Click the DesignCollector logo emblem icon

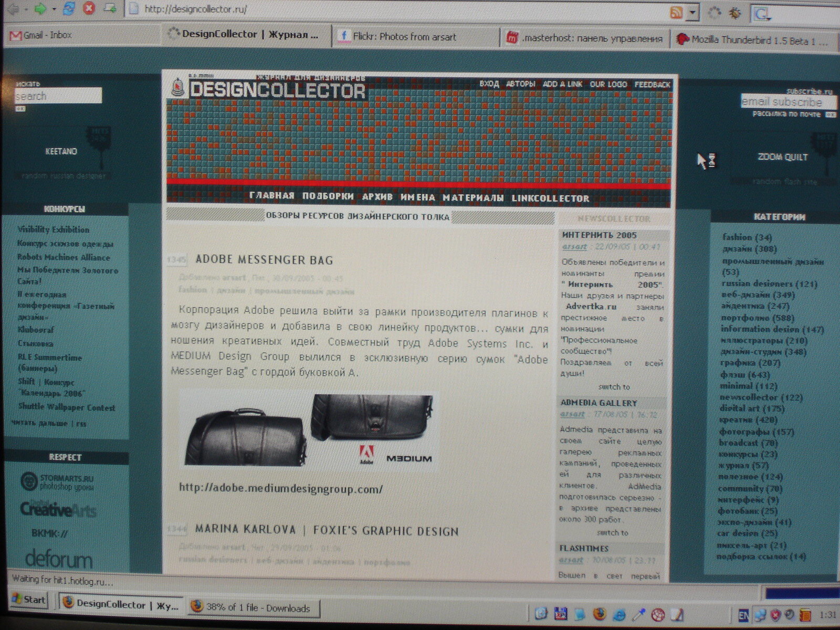[177, 88]
